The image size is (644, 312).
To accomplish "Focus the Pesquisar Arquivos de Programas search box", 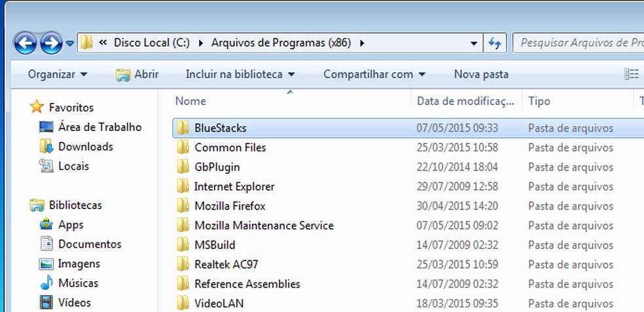I will pyautogui.click(x=579, y=43).
